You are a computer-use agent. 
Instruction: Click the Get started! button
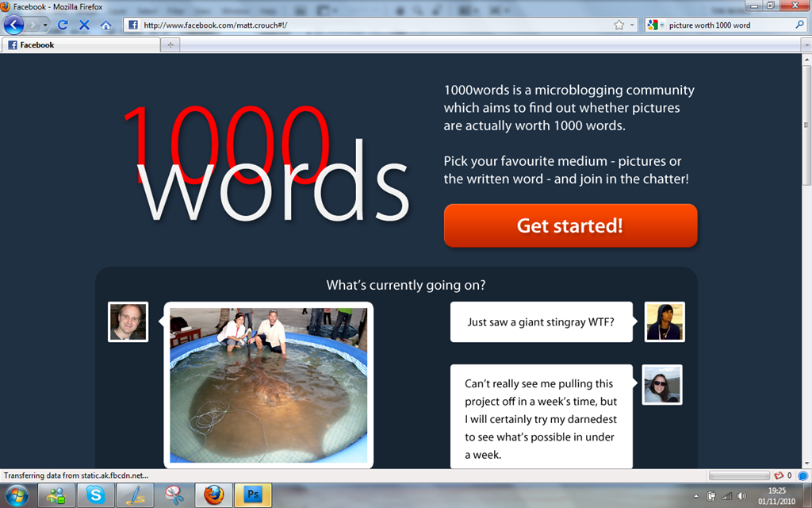click(570, 225)
